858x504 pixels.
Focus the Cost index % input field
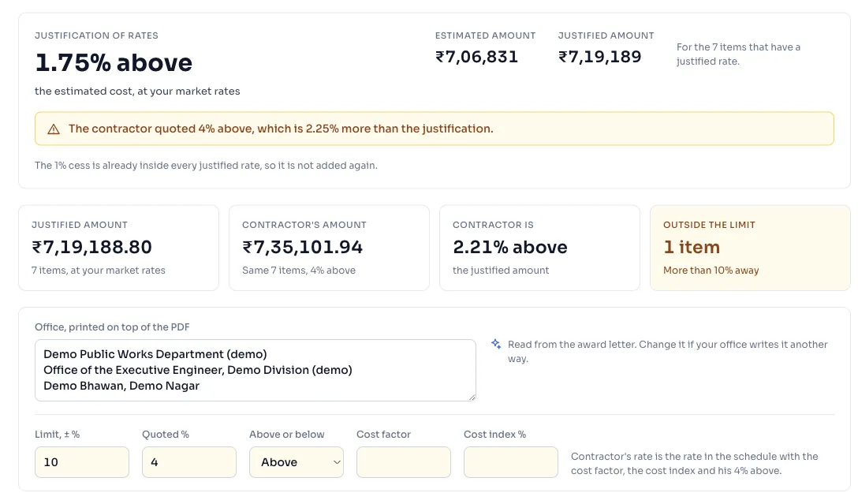point(511,462)
